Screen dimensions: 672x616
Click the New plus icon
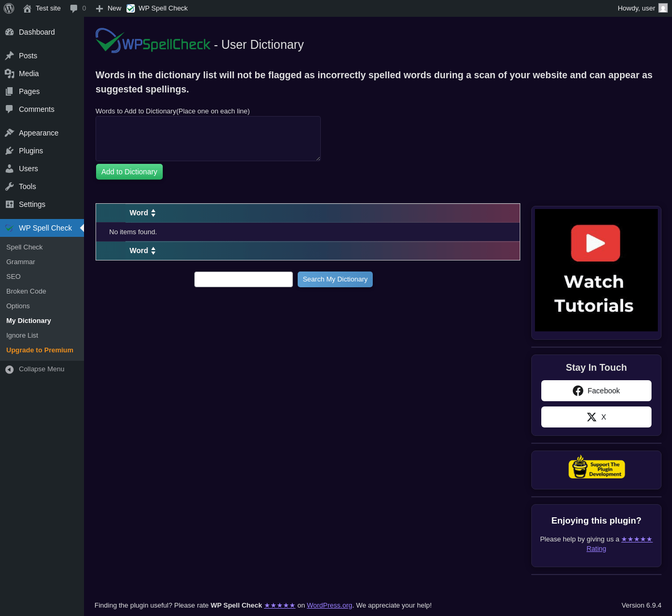tap(99, 8)
